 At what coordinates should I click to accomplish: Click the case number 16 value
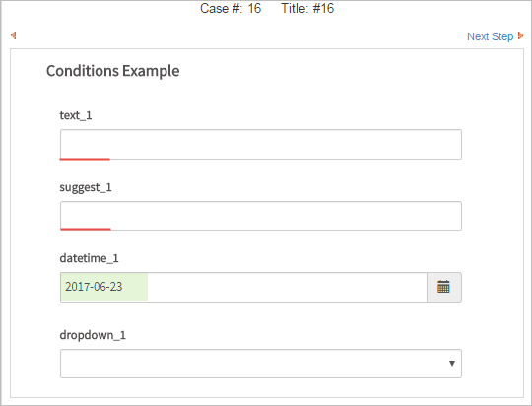(254, 8)
